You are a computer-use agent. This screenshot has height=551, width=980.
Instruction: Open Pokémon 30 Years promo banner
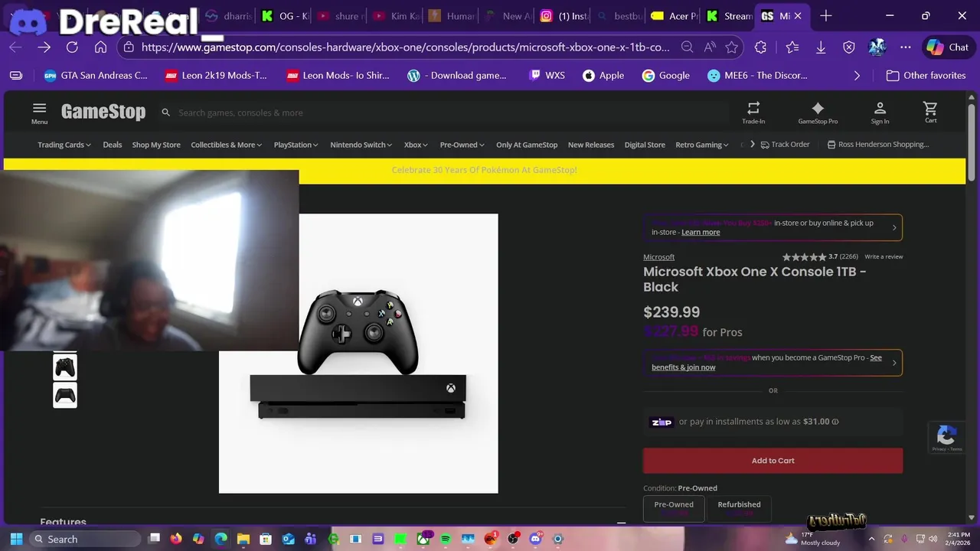point(484,170)
